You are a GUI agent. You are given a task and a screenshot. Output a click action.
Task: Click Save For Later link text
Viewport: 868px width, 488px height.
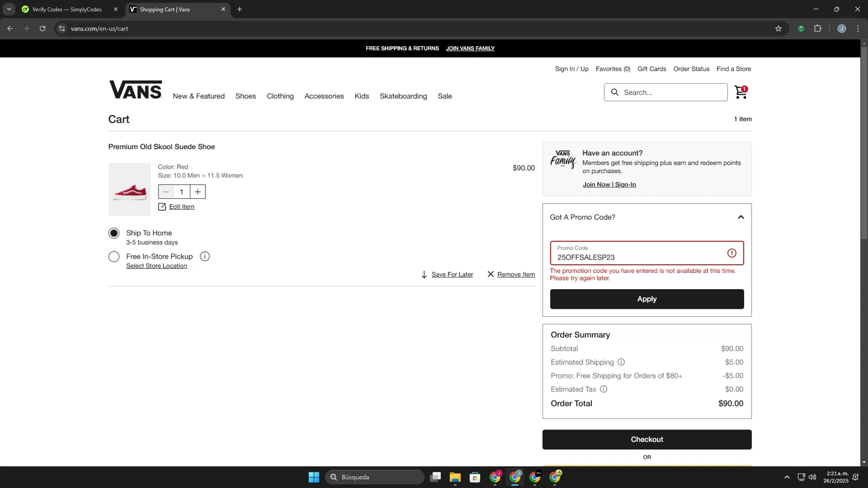tap(453, 275)
